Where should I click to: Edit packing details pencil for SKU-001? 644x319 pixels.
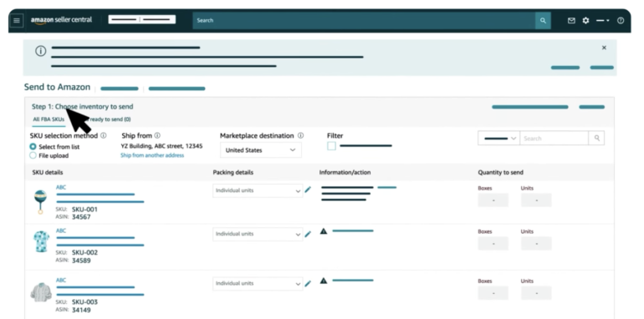click(308, 190)
